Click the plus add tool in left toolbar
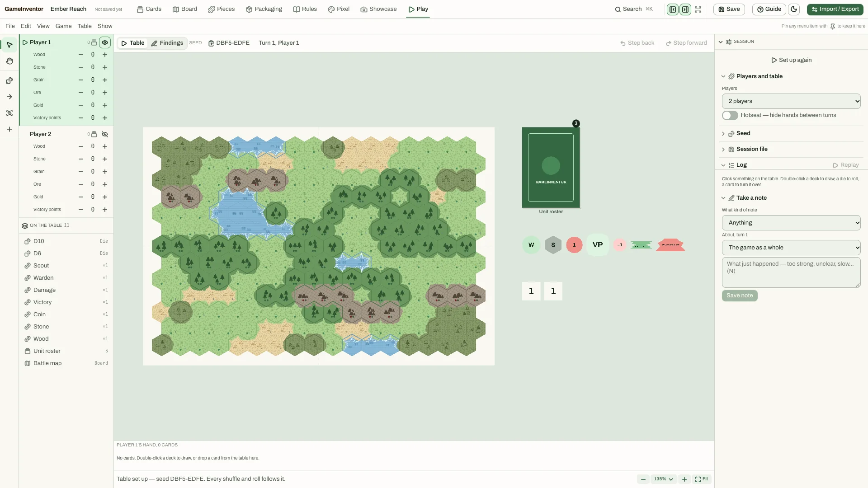The height and width of the screenshot is (488, 868). [x=9, y=129]
